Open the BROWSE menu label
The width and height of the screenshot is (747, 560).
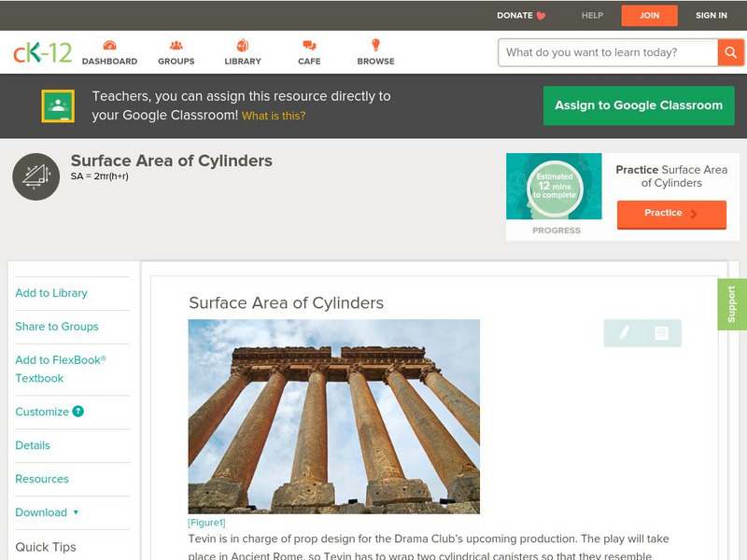pyautogui.click(x=376, y=62)
